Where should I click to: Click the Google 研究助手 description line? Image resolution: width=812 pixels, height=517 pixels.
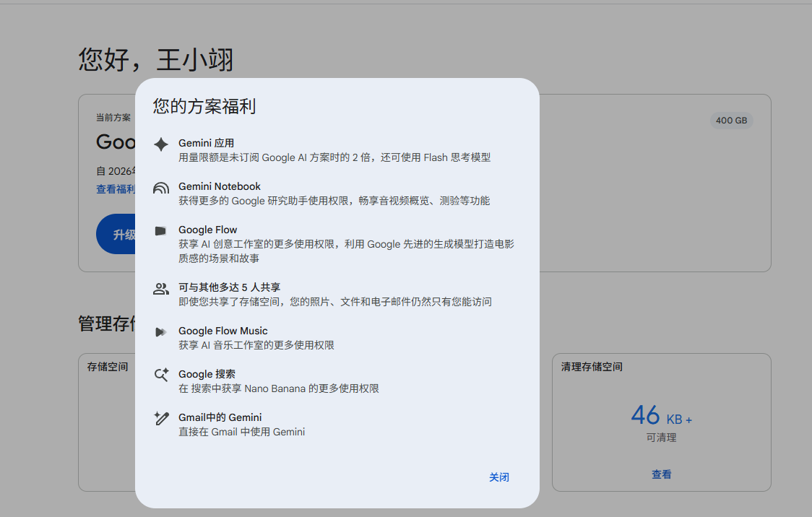(x=334, y=201)
